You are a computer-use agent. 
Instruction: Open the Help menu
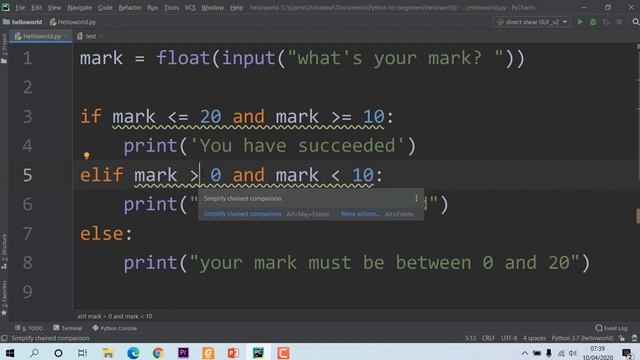click(236, 8)
